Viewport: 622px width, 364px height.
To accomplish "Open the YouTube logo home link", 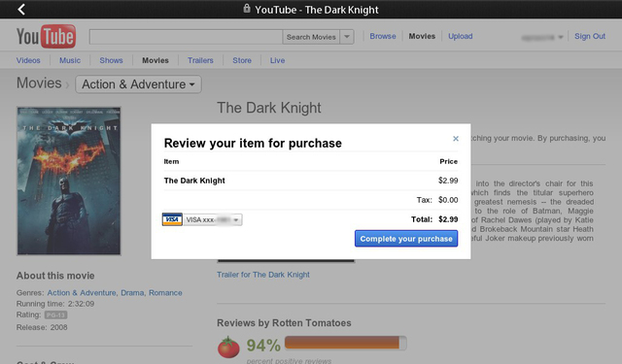I will click(x=46, y=37).
